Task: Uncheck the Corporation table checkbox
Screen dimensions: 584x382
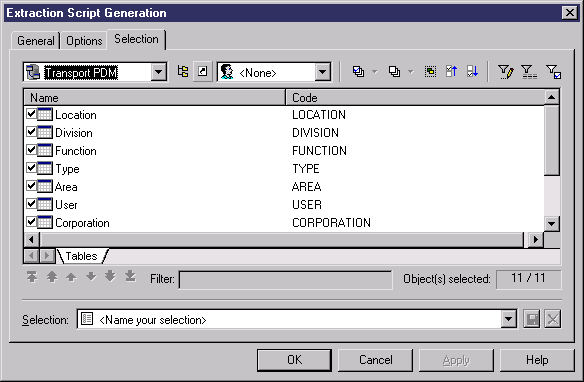Action: (x=31, y=222)
